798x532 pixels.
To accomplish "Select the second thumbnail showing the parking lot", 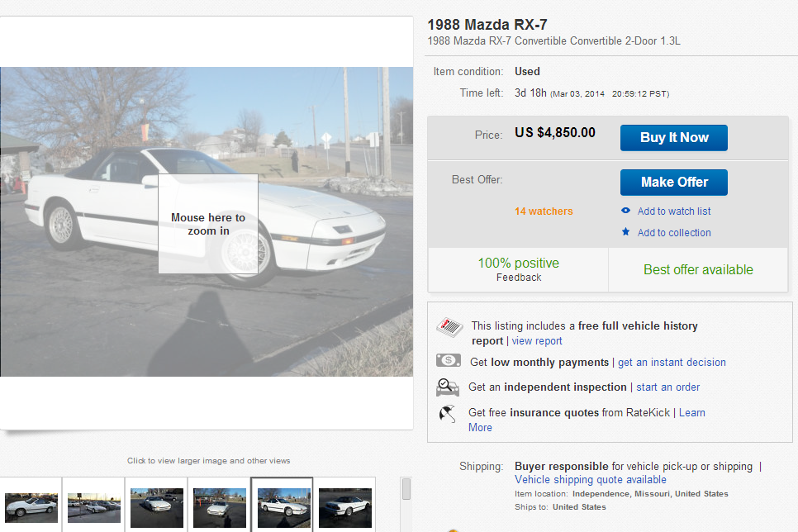I will [x=94, y=507].
